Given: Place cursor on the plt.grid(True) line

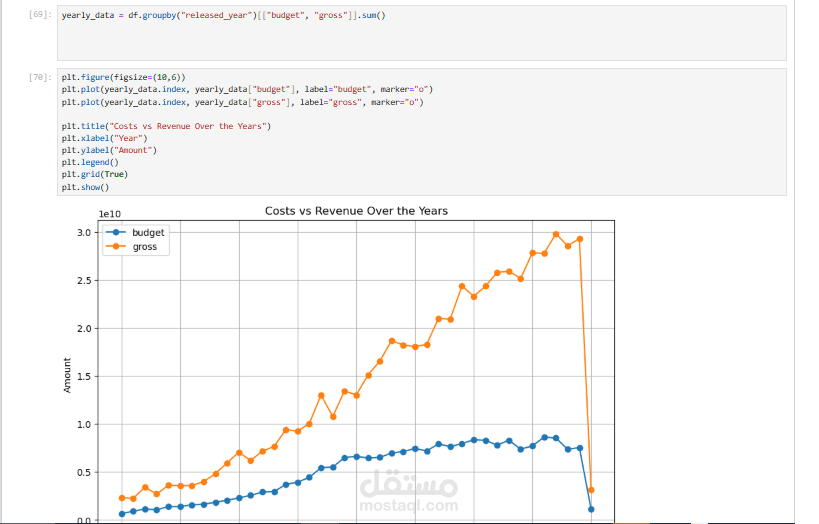Looking at the screenshot, I should click(x=94, y=174).
